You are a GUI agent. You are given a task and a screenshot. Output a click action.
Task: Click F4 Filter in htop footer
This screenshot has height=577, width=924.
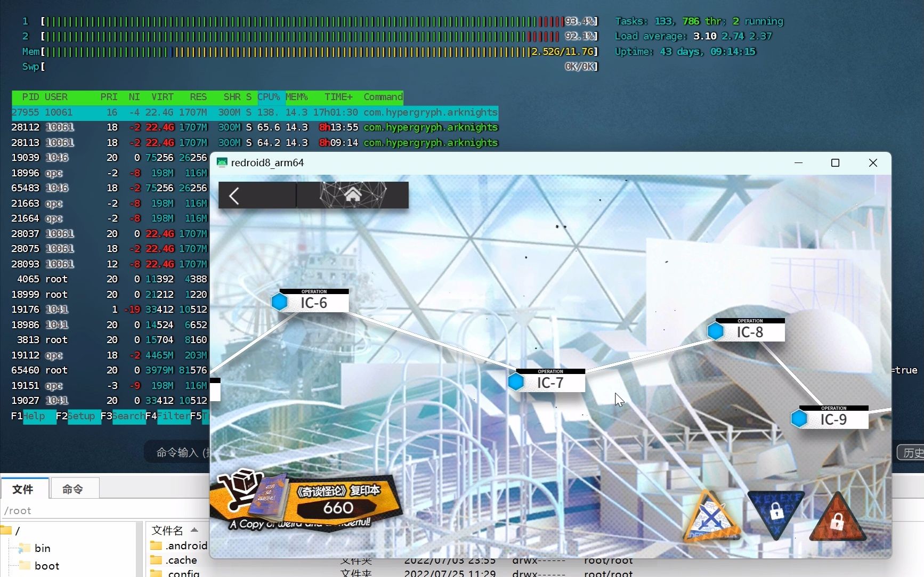pos(168,416)
